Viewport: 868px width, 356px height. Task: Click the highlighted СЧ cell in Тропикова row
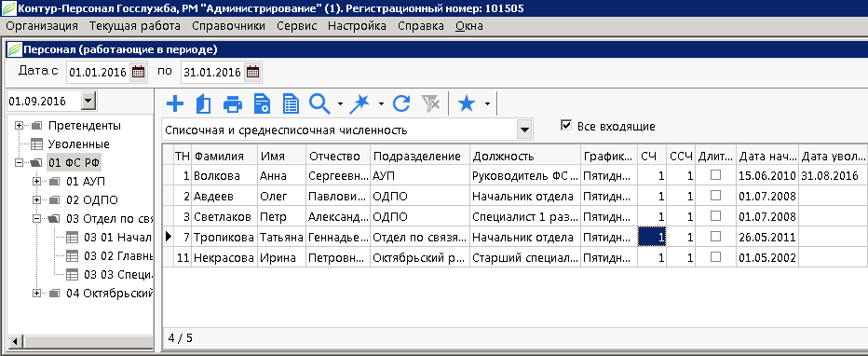click(652, 237)
